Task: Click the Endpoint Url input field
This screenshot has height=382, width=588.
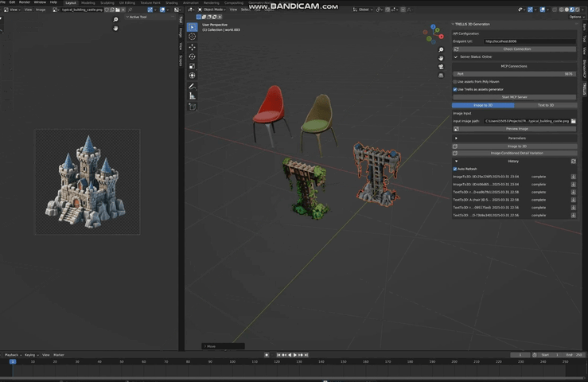Action: click(x=530, y=41)
